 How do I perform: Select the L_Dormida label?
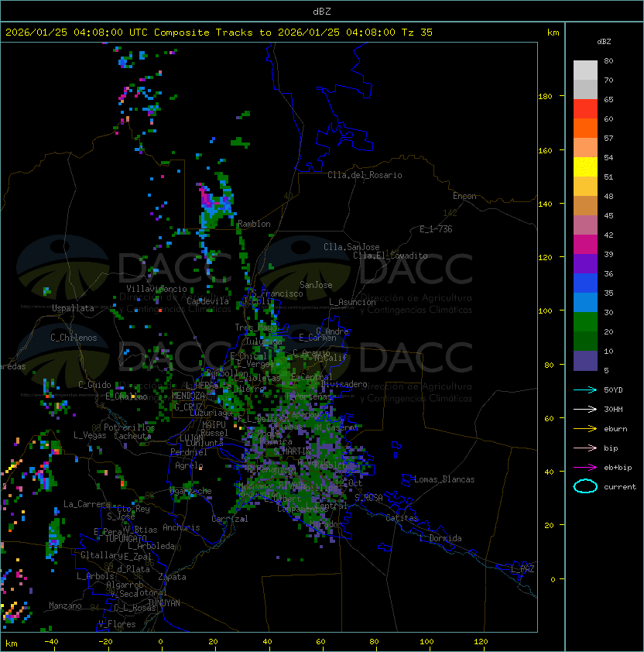pos(440,538)
